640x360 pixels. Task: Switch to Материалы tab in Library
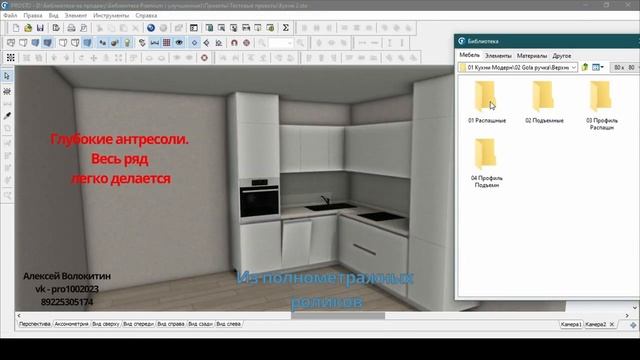tap(532, 56)
